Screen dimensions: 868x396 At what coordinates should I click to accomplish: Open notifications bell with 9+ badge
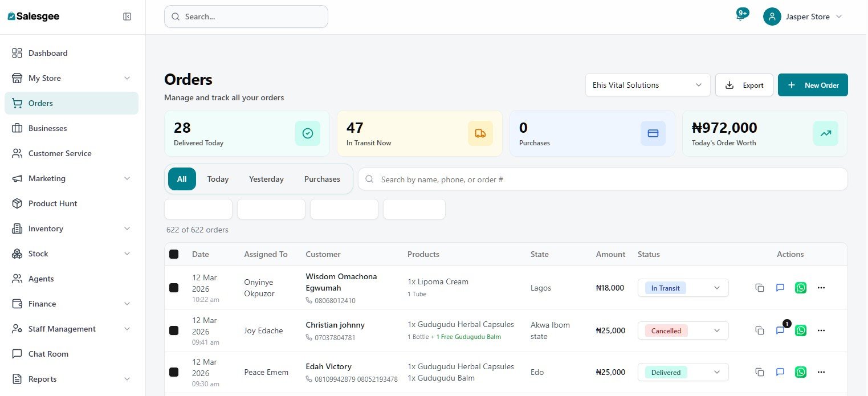[x=740, y=17]
